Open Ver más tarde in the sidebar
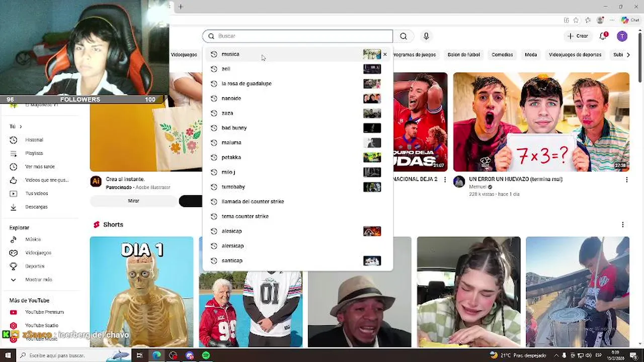 click(x=40, y=166)
